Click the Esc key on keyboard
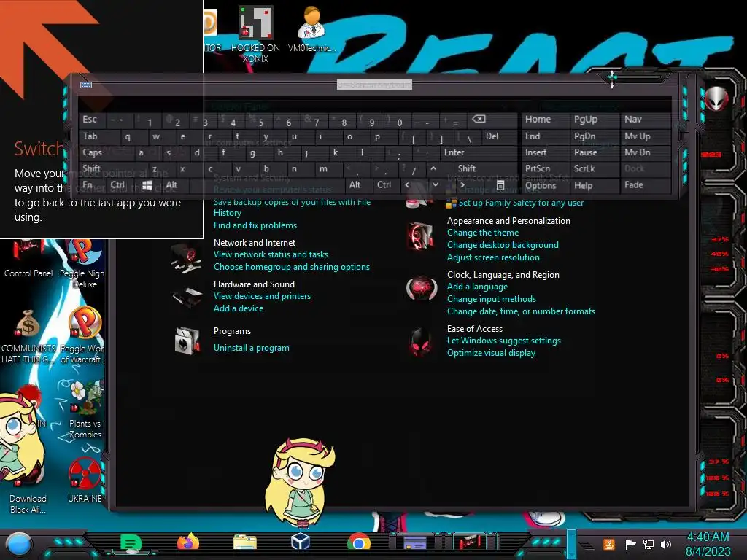The width and height of the screenshot is (747, 560). pyautogui.click(x=94, y=119)
